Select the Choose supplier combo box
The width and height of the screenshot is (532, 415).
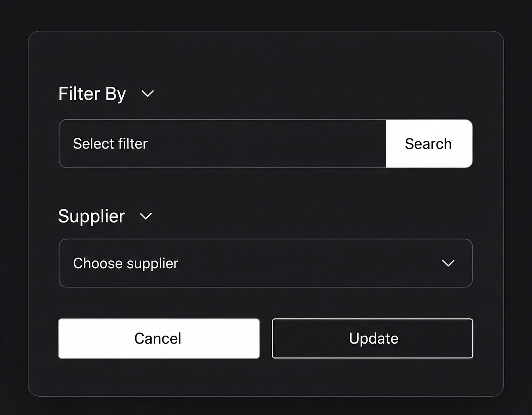tap(266, 263)
